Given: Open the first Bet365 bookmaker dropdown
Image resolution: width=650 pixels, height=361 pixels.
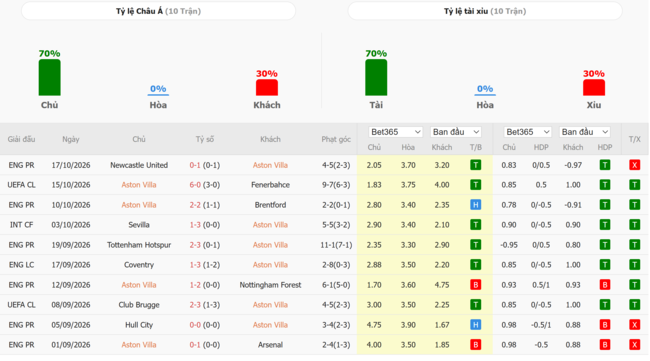Looking at the screenshot, I should (395, 132).
